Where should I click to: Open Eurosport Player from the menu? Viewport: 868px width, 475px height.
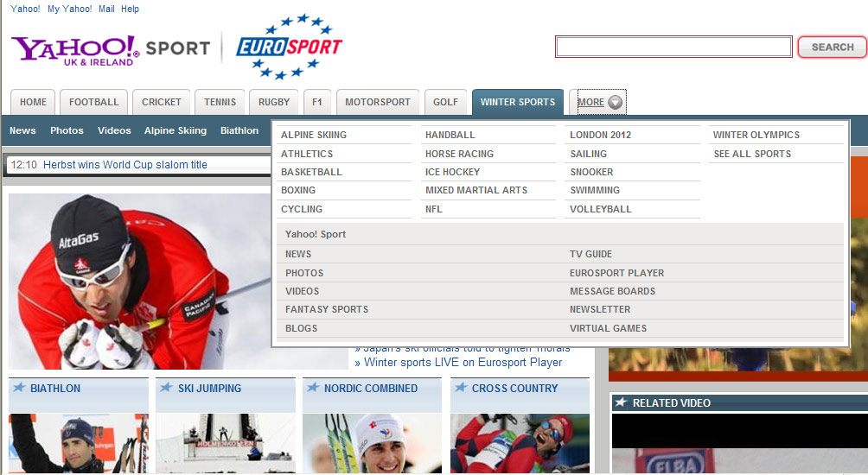(x=616, y=273)
